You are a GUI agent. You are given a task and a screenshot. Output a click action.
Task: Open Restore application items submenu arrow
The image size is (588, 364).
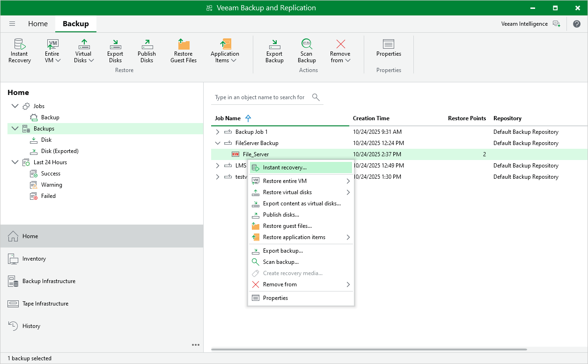(348, 237)
